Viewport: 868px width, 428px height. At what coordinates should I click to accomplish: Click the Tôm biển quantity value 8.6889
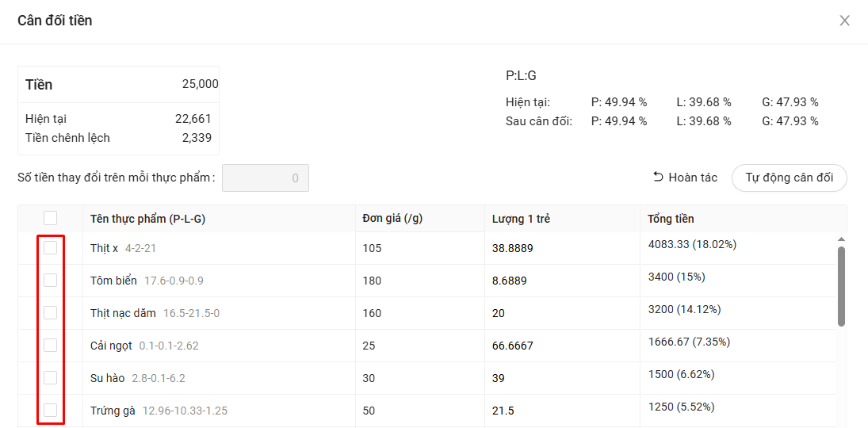[x=509, y=281]
